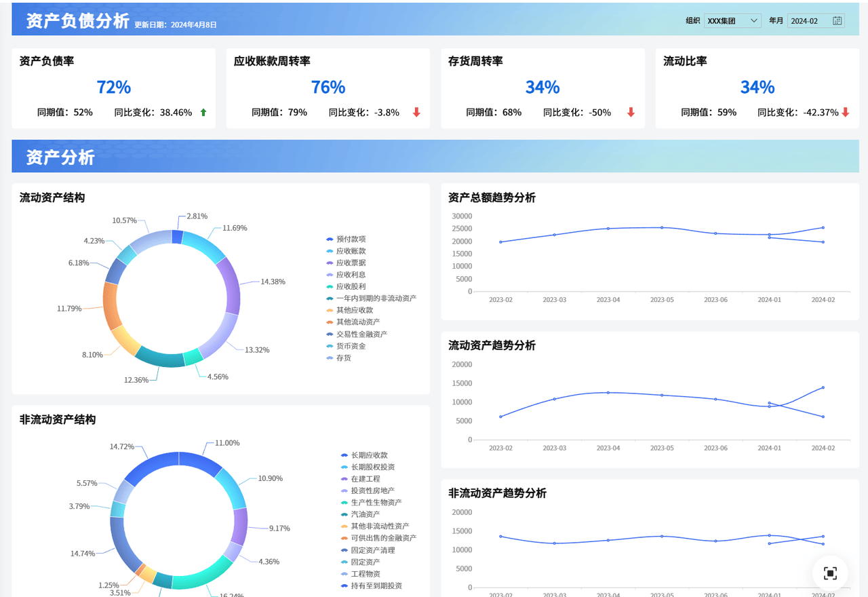This screenshot has width=868, height=597.
Task: Click the 13.32% label in 流动资产结构
Action: pos(257,350)
